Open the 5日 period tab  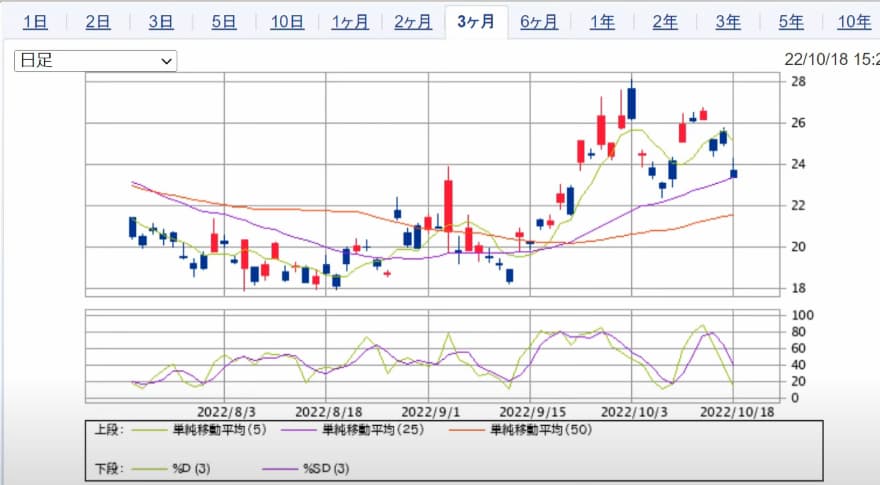coord(224,22)
